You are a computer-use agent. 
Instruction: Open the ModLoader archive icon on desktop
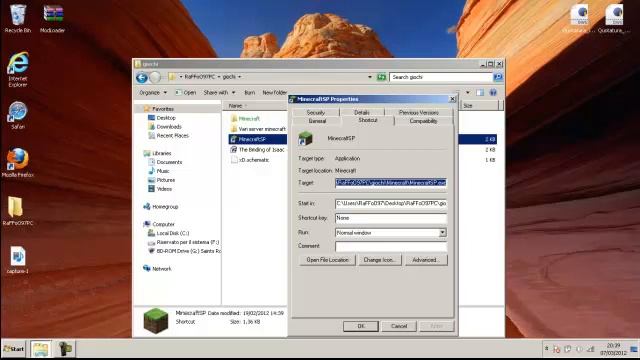click(53, 18)
